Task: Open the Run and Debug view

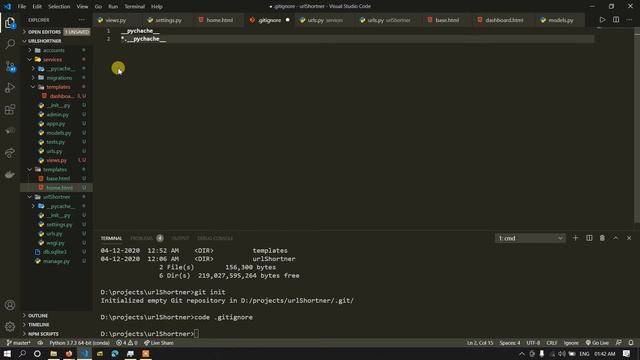Action: click(10, 88)
